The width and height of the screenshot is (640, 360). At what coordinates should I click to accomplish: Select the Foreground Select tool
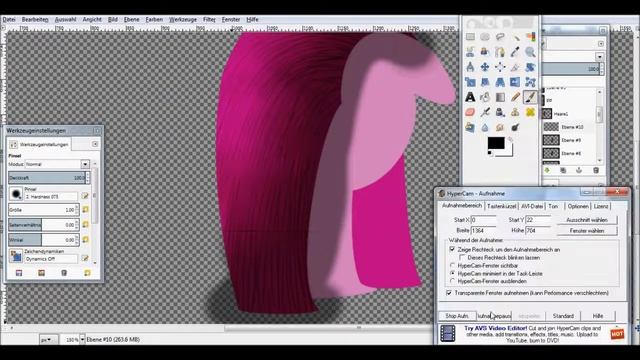tap(485, 52)
